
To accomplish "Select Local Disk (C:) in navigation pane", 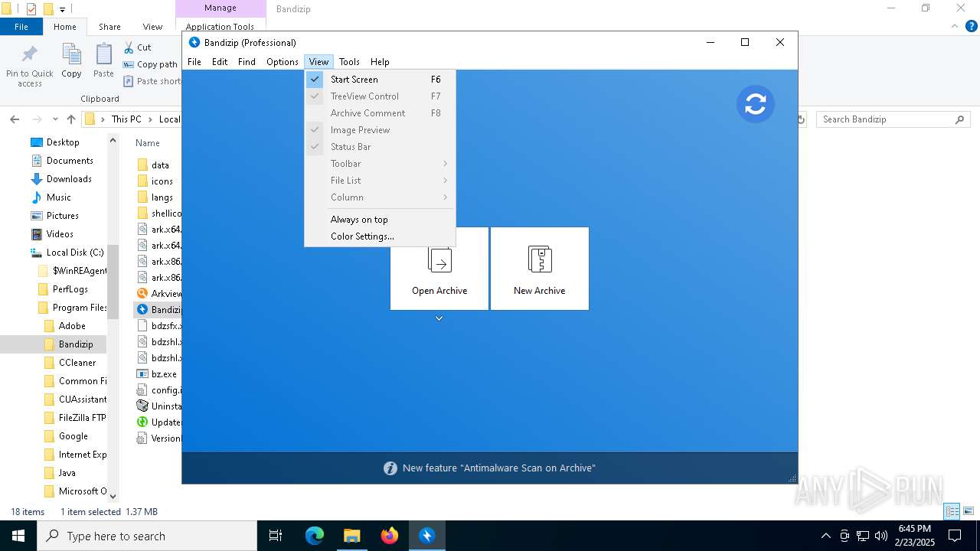I will pos(75,253).
